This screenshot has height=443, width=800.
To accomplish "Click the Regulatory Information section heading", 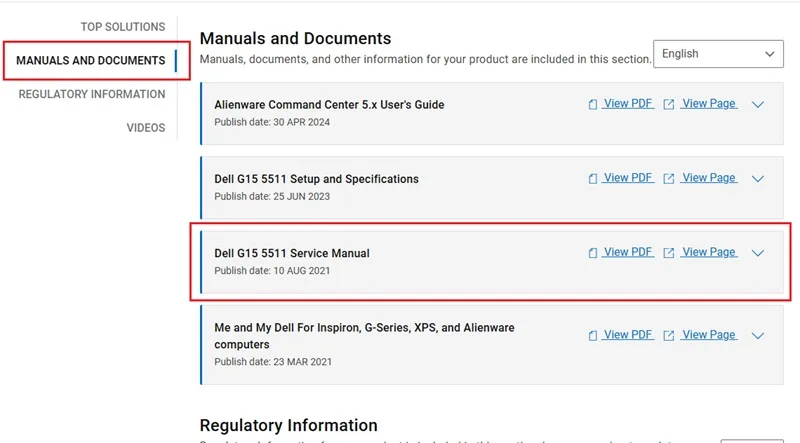I will tap(288, 425).
